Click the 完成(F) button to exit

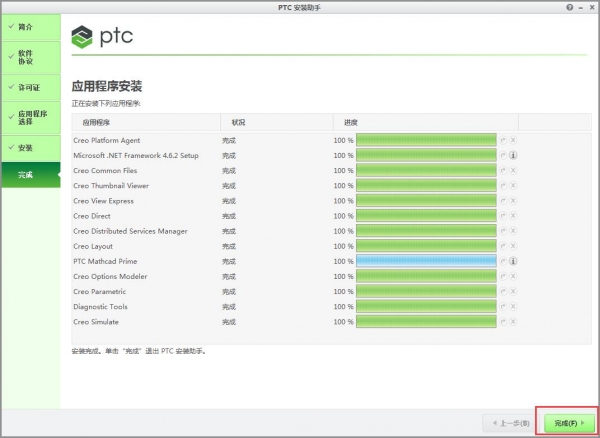569,423
